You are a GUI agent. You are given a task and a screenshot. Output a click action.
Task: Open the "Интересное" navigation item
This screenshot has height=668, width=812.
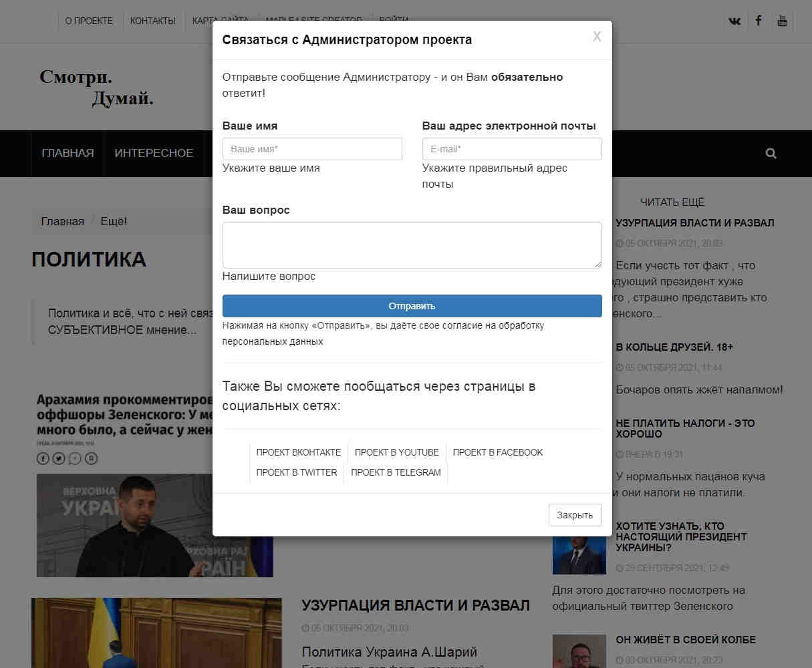tap(154, 153)
